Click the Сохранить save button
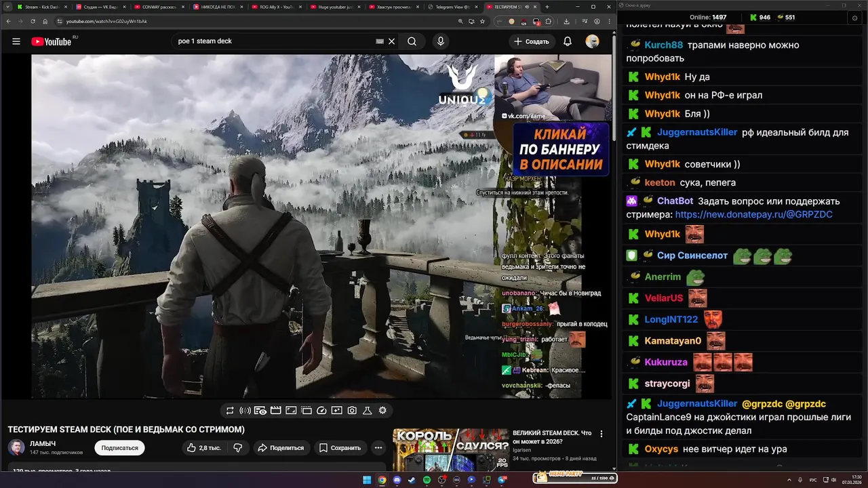This screenshot has width=868, height=488. click(x=340, y=448)
